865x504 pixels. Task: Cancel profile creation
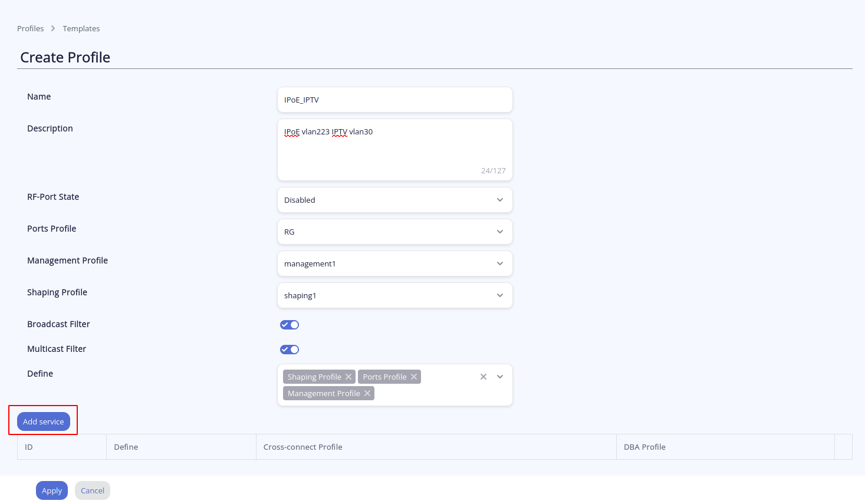[x=93, y=490]
